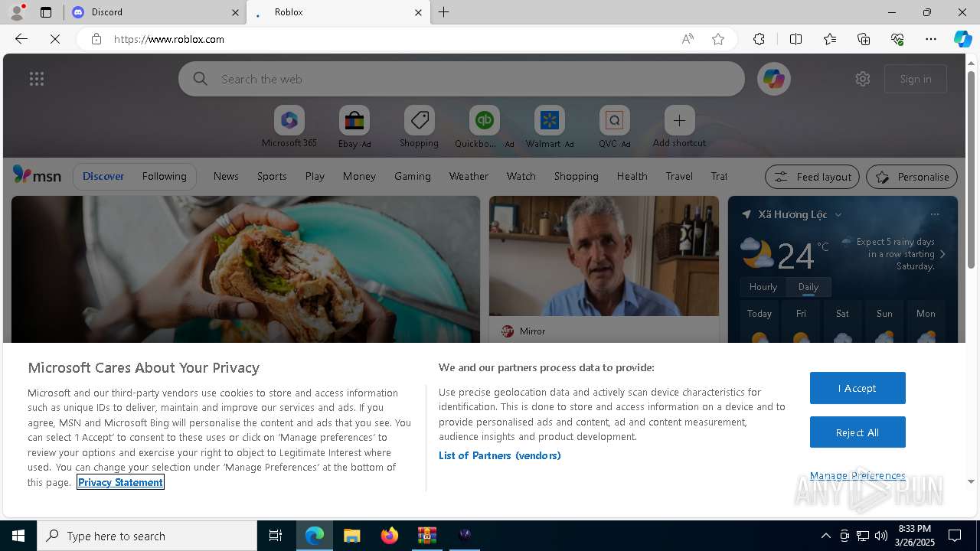Open the Shopping shortcut tile

pos(420,127)
